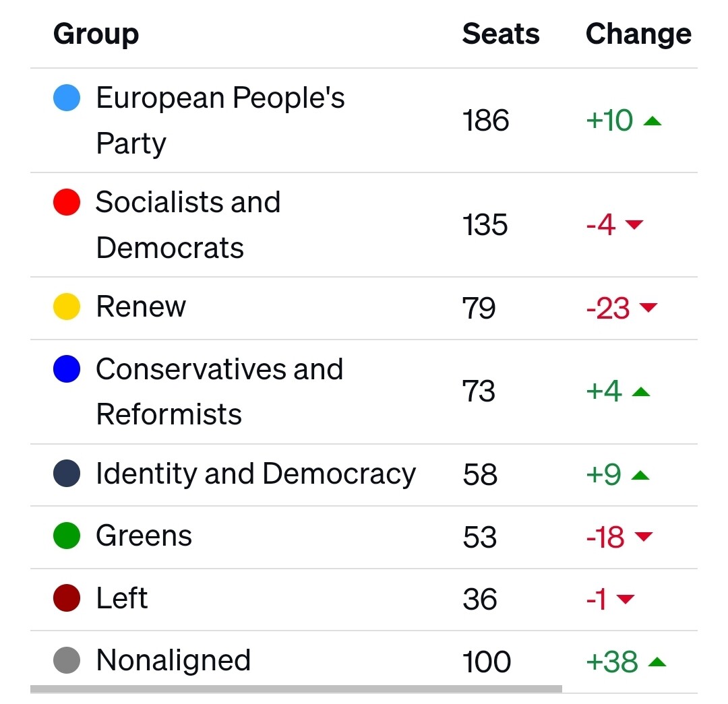Click the horizontal scrollbar below the table
The height and width of the screenshot is (704, 728).
pyautogui.click(x=296, y=689)
